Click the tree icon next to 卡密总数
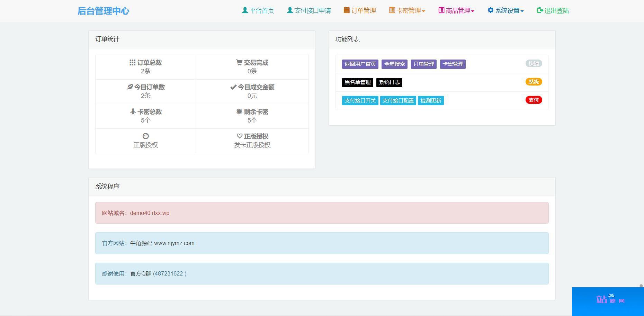This screenshot has width=644, height=316. pos(133,111)
